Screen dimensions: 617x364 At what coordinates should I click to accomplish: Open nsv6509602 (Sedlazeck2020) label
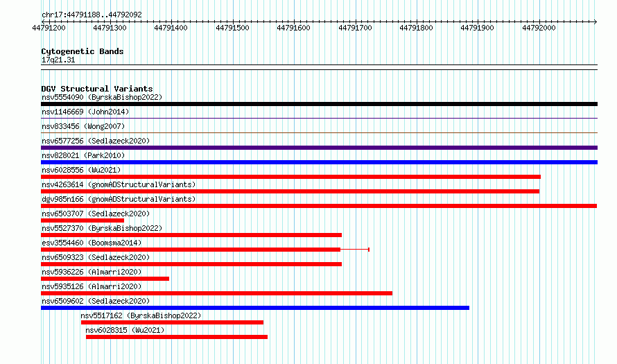96,301
